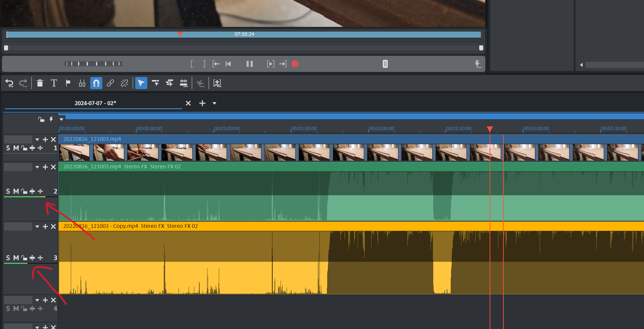Select the single-object mouse mode arrow

(141, 83)
